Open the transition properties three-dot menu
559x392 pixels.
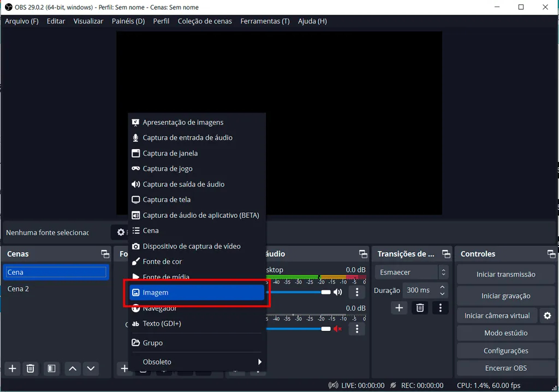[441, 308]
